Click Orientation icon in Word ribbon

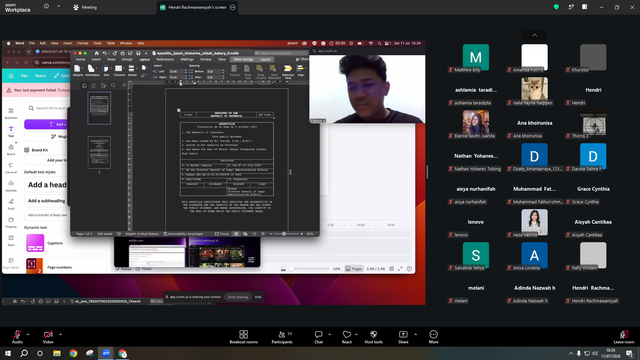tap(92, 70)
